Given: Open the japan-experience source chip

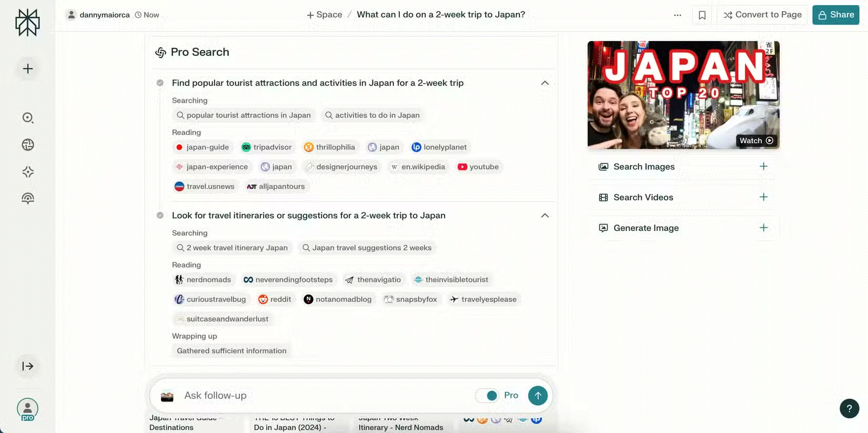Looking at the screenshot, I should [211, 167].
